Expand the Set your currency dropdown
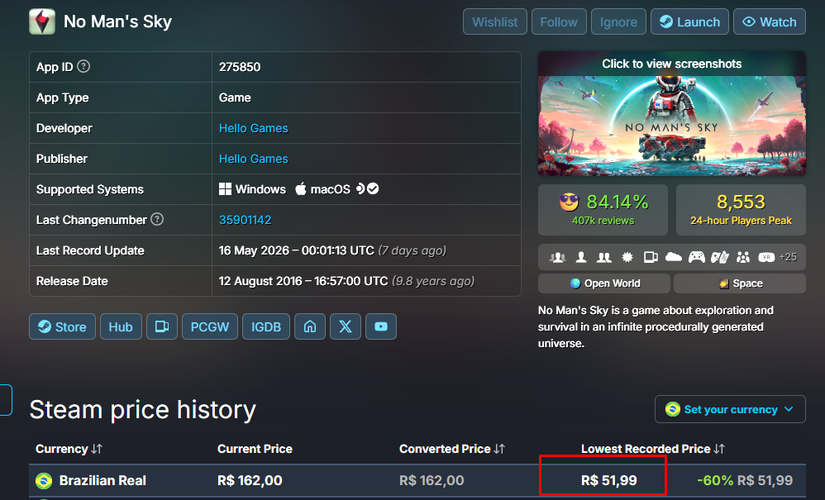Image resolution: width=825 pixels, height=500 pixels. coord(730,409)
